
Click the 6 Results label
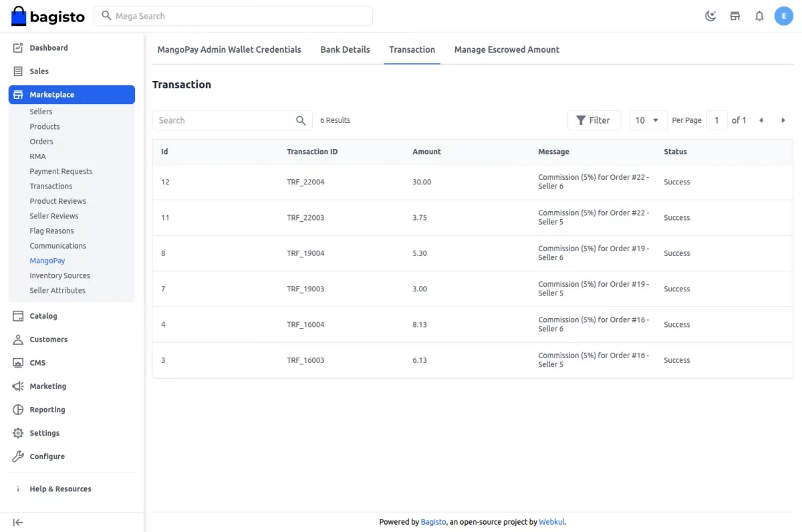pyautogui.click(x=335, y=120)
